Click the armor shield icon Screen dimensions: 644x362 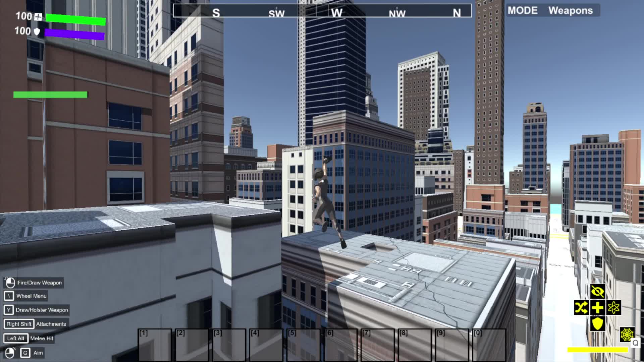coord(37,32)
